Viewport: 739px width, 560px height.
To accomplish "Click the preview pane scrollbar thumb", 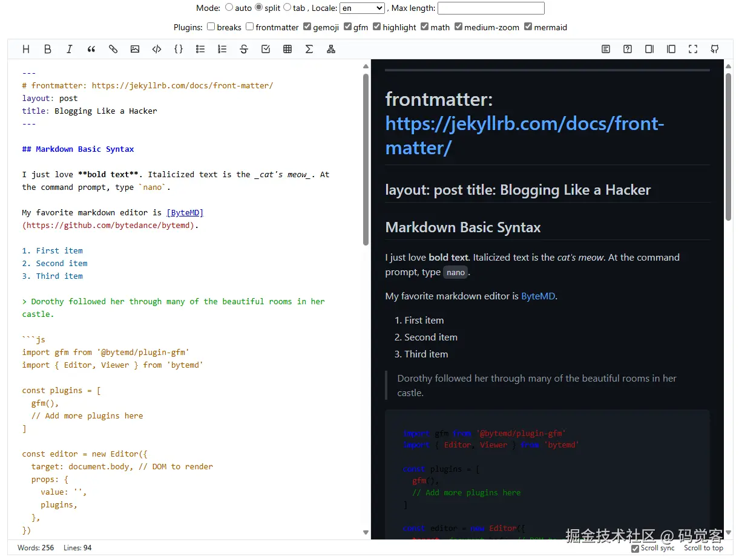I will click(x=728, y=146).
